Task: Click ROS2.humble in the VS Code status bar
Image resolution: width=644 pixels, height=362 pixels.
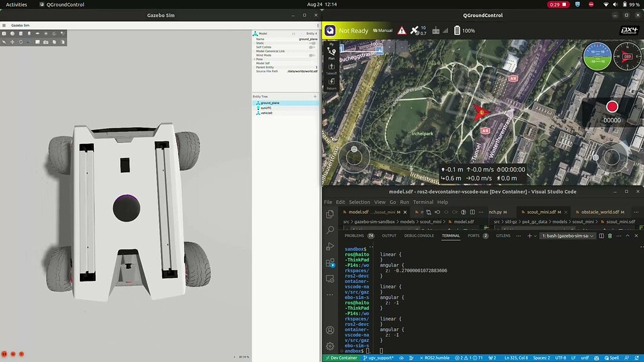Action: (x=437, y=358)
